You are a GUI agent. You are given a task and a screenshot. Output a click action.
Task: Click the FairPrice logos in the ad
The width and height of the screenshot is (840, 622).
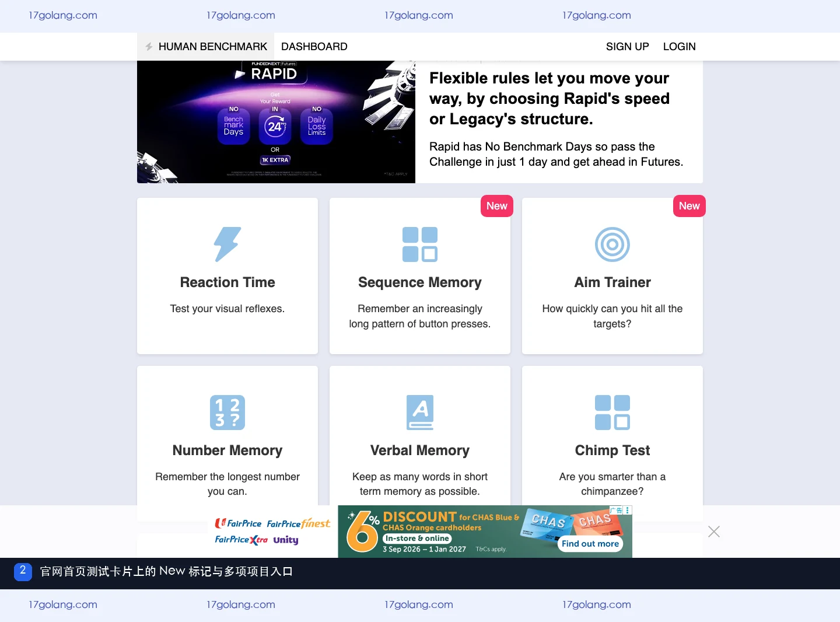coord(272,532)
